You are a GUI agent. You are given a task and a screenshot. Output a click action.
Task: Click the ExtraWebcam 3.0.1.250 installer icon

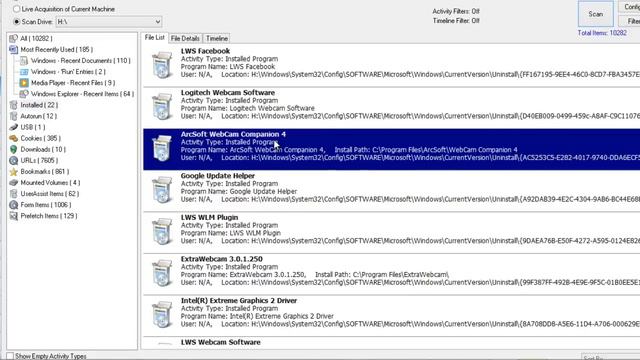(162, 273)
